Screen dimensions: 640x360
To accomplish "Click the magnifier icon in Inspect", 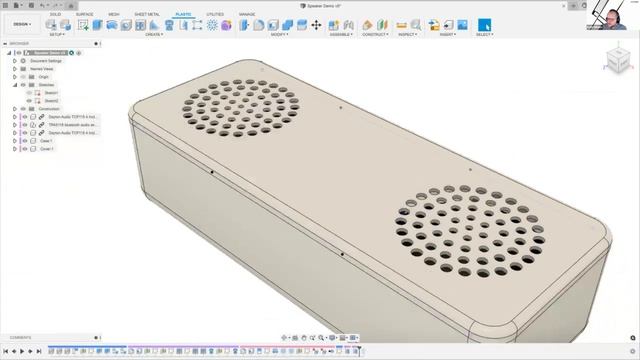I will point(416,25).
